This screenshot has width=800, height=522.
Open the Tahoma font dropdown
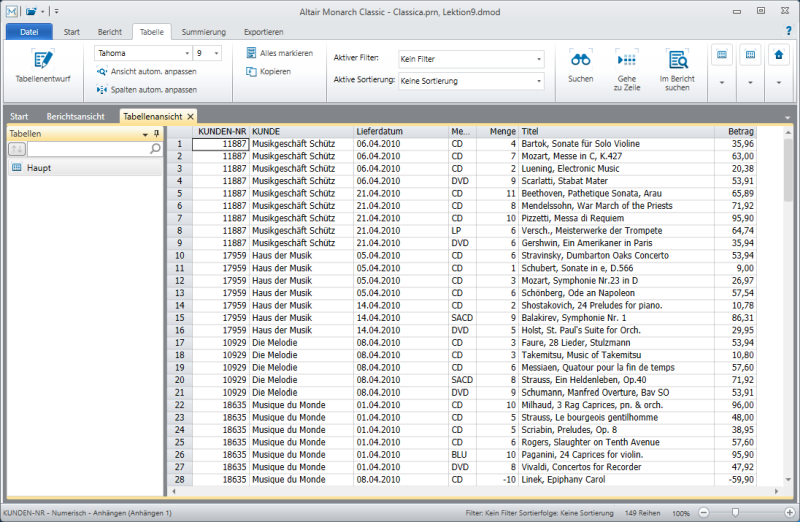coord(189,53)
